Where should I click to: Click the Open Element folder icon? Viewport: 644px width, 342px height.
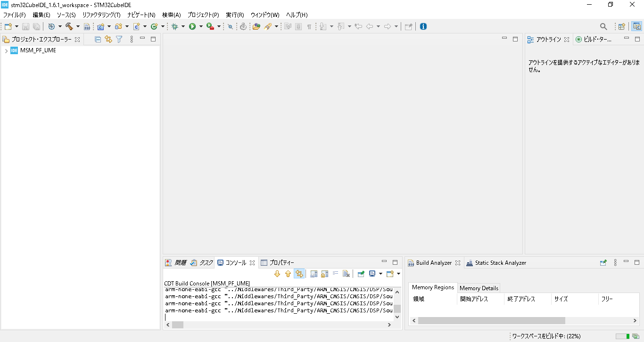tap(256, 26)
